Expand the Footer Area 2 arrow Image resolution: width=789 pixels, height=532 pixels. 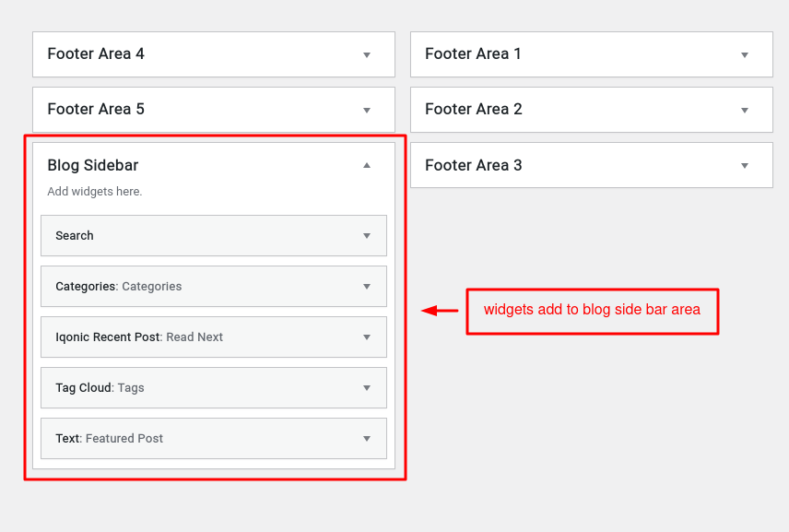(745, 111)
